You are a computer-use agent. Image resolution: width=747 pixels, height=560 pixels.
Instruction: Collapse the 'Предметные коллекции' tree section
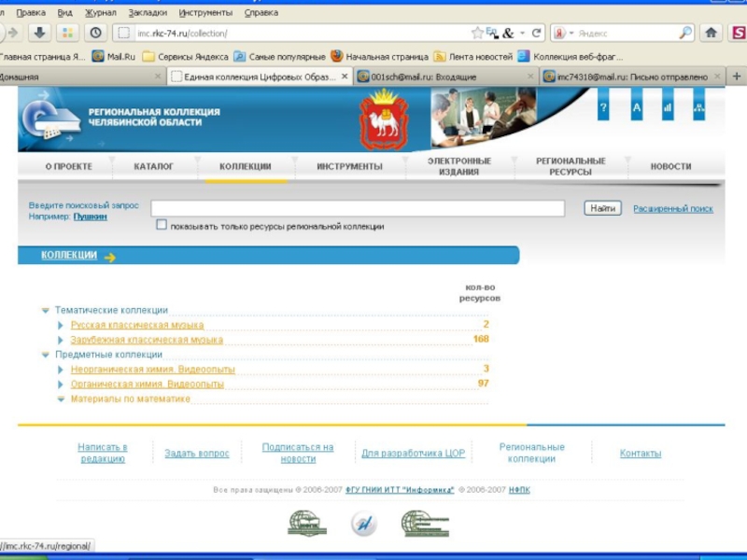tap(46, 355)
